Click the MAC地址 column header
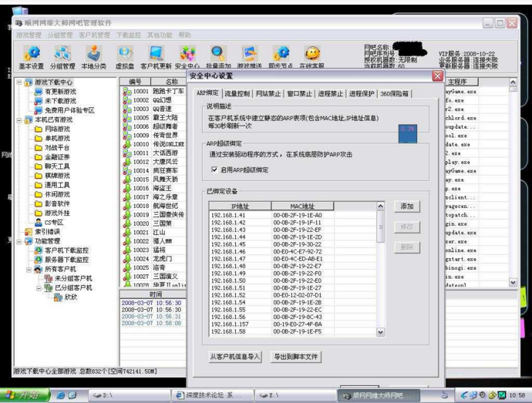This screenshot has width=532, height=403. pyautogui.click(x=302, y=207)
